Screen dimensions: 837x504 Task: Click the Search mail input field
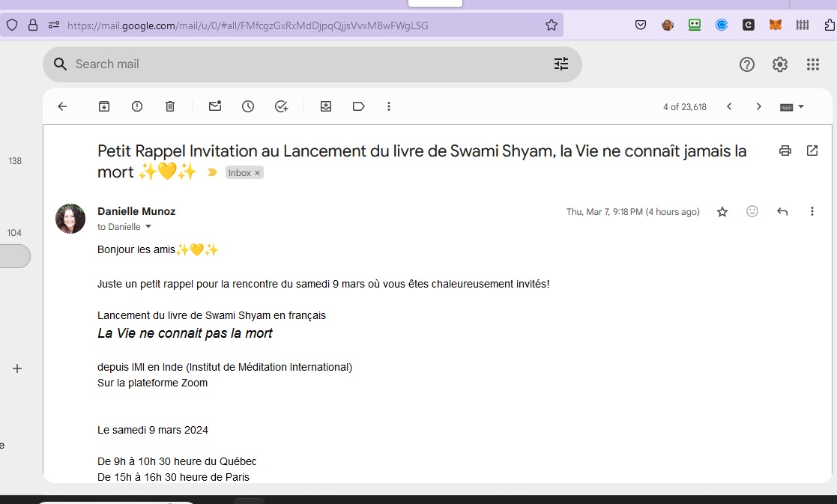(x=300, y=64)
